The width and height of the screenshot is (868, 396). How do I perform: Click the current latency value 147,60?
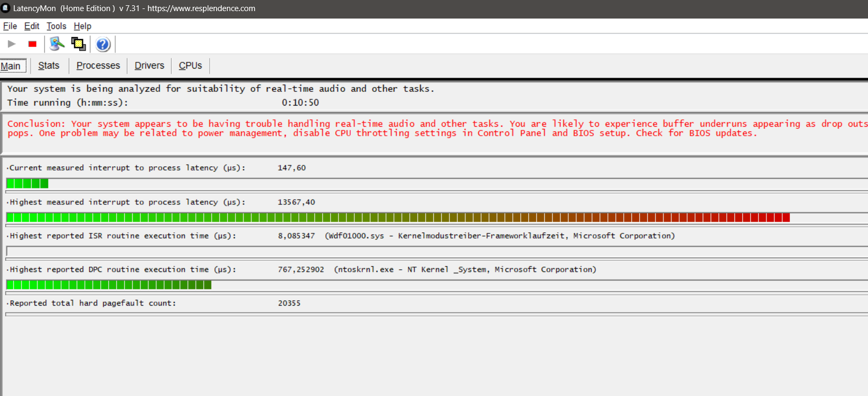[x=292, y=168]
